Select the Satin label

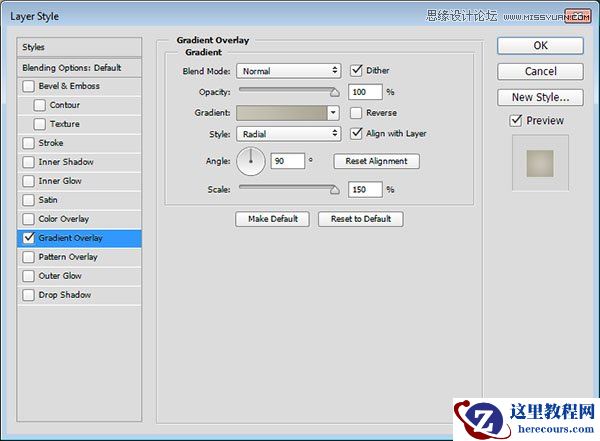click(48, 200)
